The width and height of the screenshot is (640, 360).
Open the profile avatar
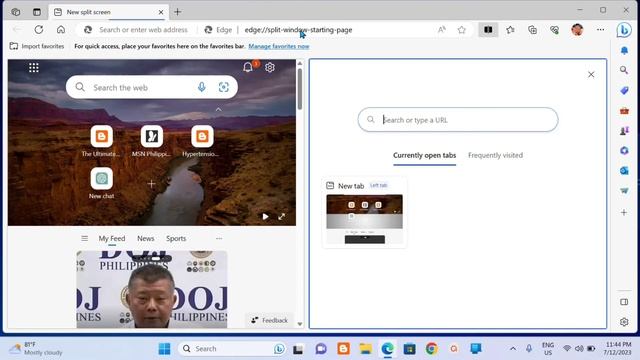pyautogui.click(x=577, y=29)
